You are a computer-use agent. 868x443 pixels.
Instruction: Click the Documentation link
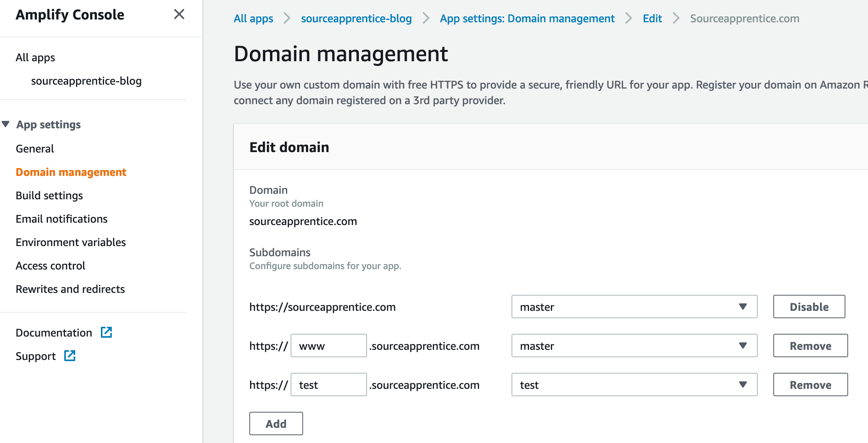pyautogui.click(x=54, y=333)
